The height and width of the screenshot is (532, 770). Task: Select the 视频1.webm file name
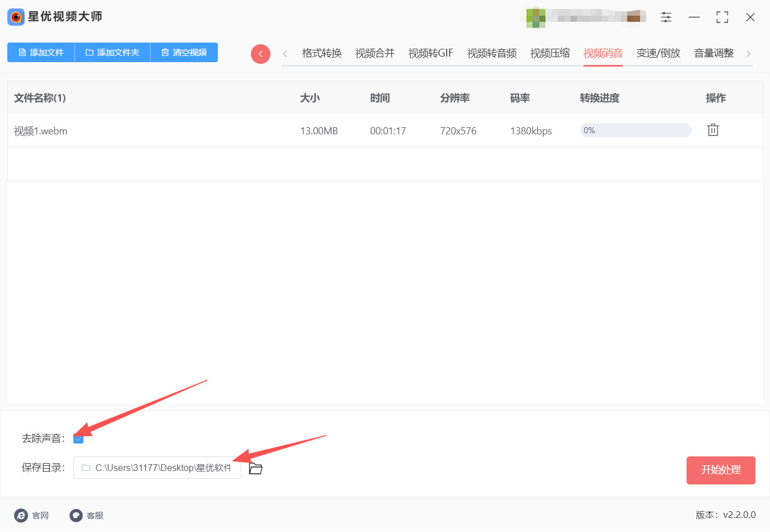pyautogui.click(x=40, y=131)
